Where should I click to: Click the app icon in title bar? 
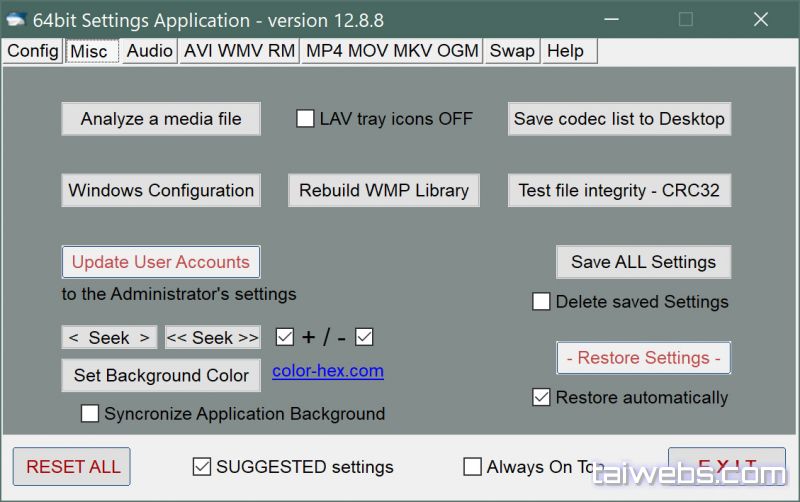click(x=16, y=20)
